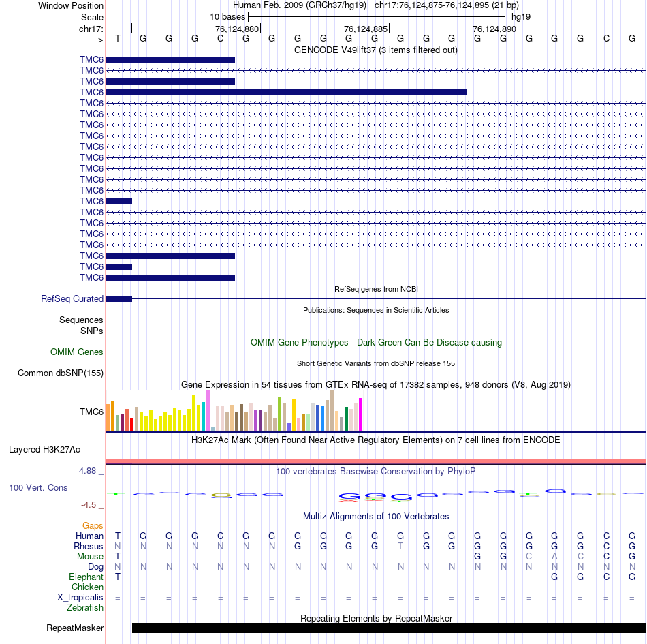Click the magenta last bar in GTEx chart

(361, 414)
